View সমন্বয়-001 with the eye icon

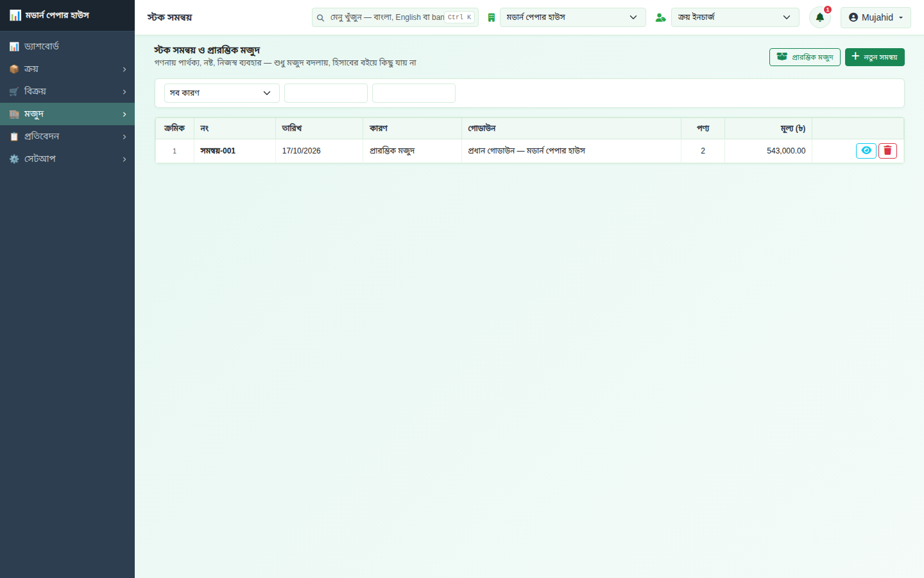coord(866,151)
